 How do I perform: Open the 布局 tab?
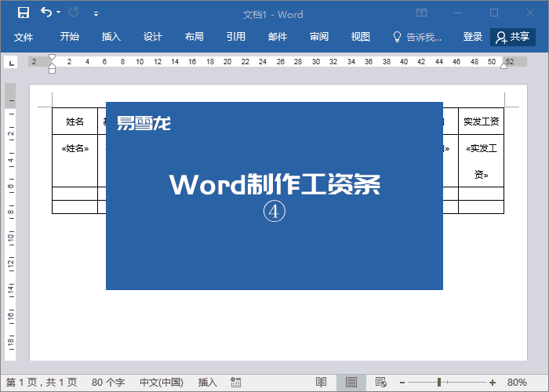point(195,37)
